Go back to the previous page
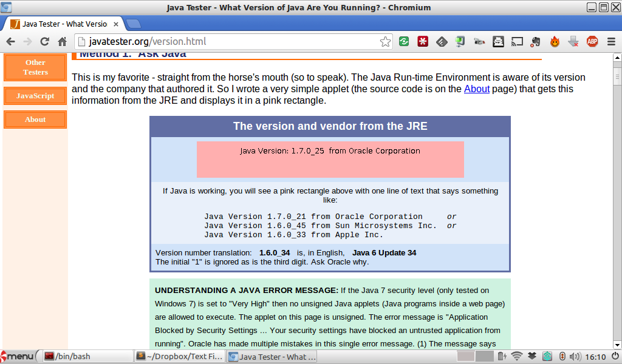This screenshot has width=622, height=364. click(11, 42)
